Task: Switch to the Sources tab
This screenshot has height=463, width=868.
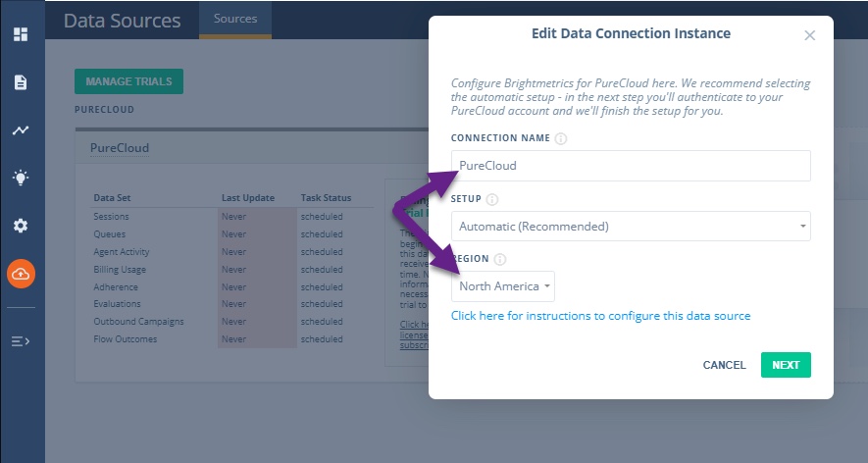Action: tap(235, 19)
